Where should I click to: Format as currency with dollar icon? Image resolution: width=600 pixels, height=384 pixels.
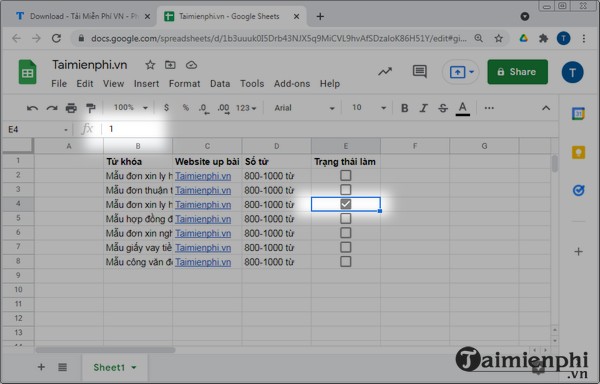point(166,108)
